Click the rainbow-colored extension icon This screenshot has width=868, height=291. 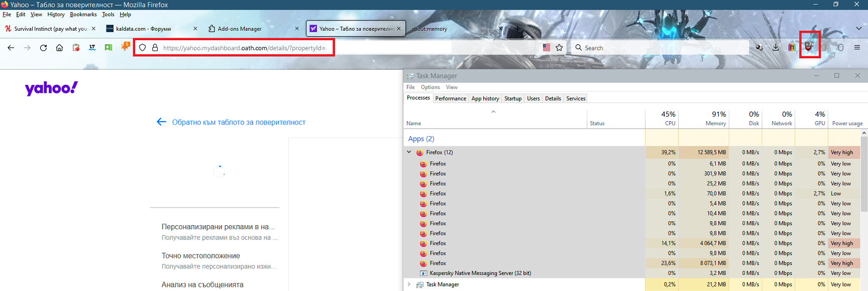point(792,48)
